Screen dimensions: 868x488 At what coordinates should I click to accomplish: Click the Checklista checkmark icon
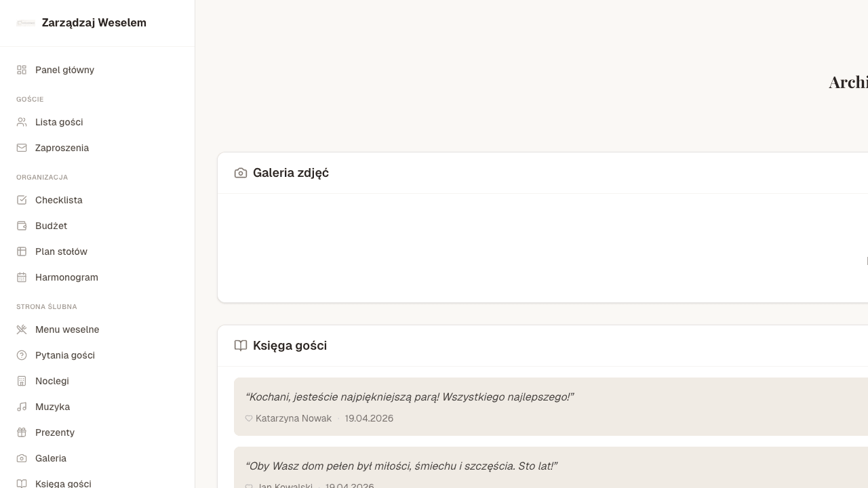[21, 200]
